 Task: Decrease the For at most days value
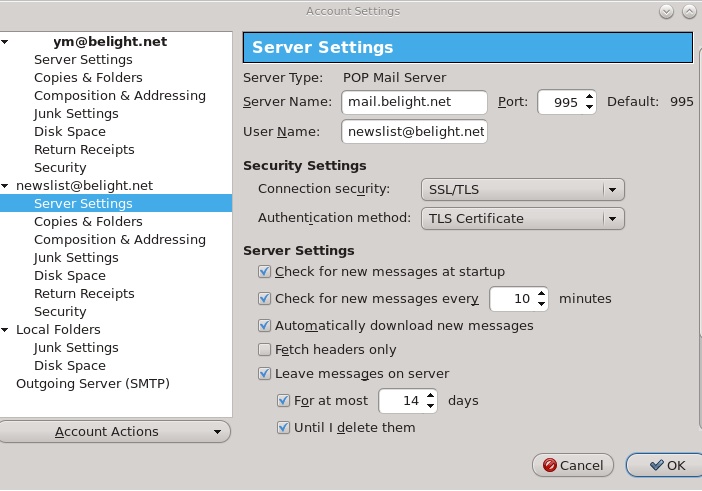pos(431,407)
